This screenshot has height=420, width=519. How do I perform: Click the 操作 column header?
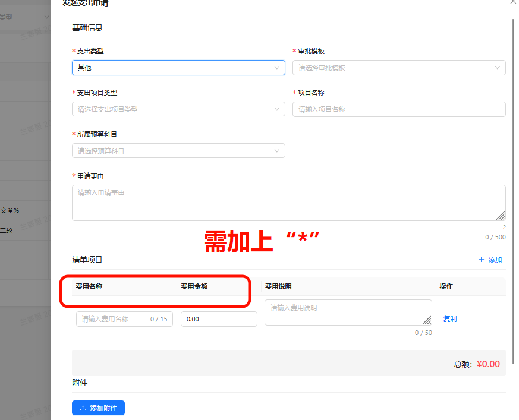point(446,286)
